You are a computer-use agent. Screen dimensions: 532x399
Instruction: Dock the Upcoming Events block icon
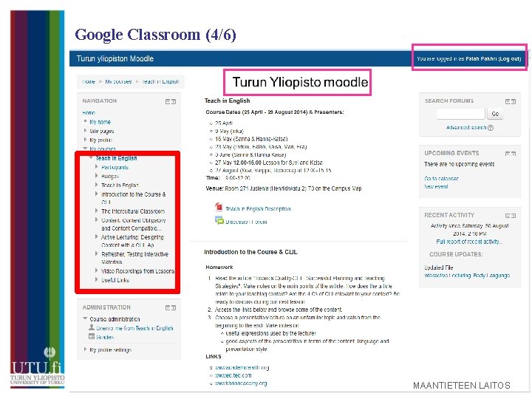[x=514, y=154]
